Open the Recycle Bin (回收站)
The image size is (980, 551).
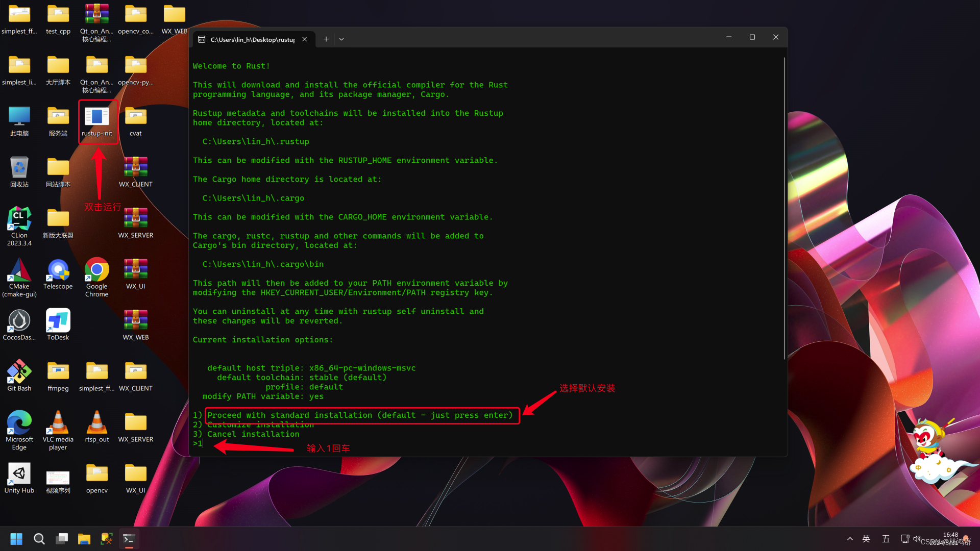coord(19,168)
